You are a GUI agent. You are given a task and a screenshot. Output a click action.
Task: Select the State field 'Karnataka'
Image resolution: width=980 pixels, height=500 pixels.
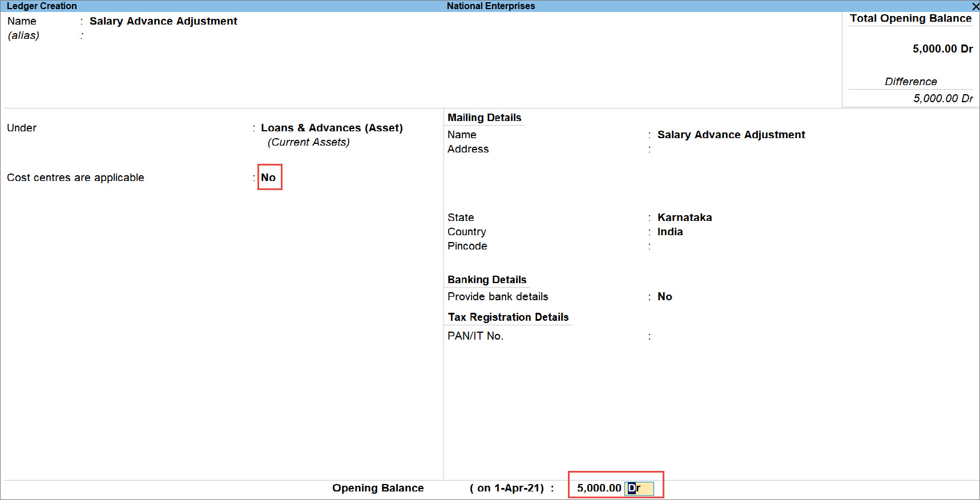pos(684,217)
